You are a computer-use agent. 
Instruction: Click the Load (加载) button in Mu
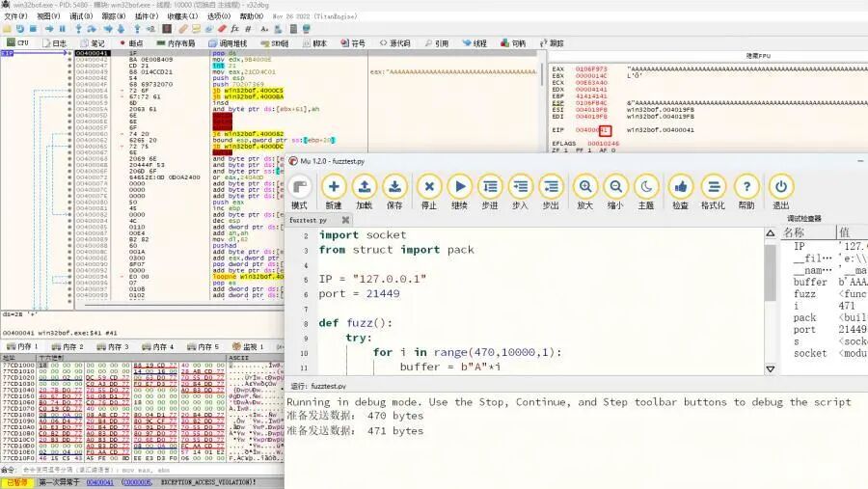coord(365,192)
